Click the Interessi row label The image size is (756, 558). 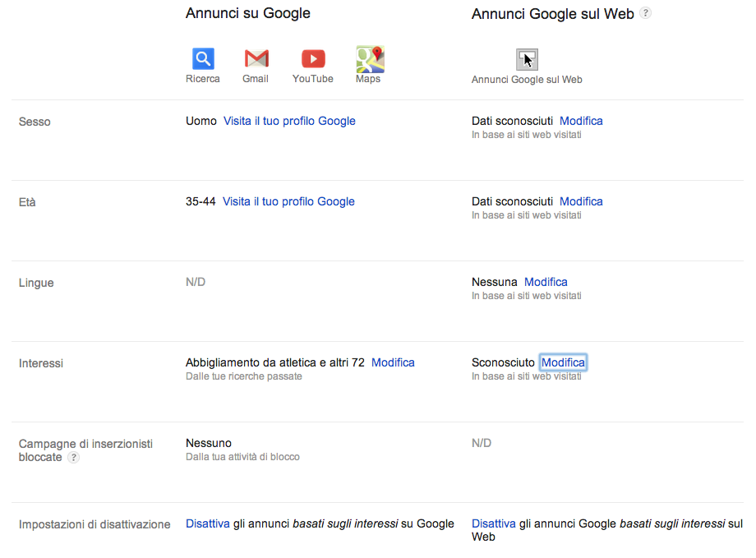pyautogui.click(x=41, y=363)
